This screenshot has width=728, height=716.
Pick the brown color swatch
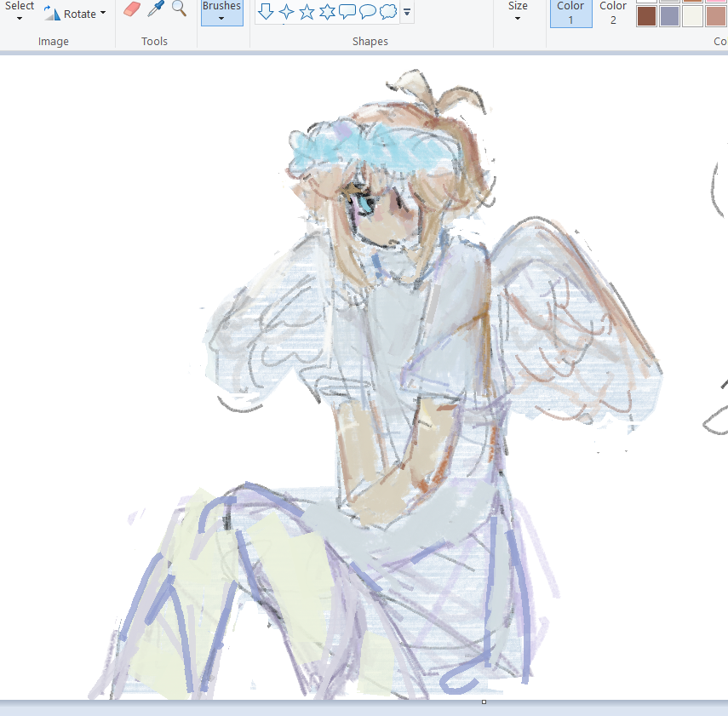[x=647, y=16]
